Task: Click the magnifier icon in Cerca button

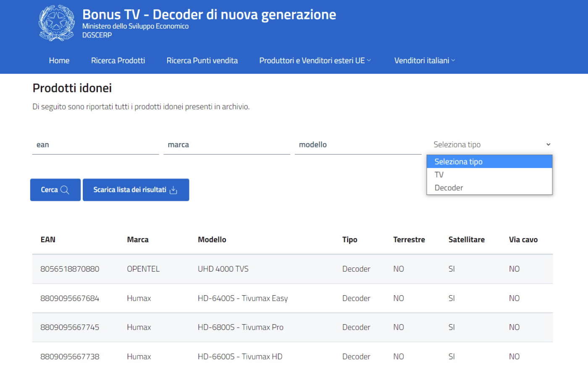Action: (65, 190)
